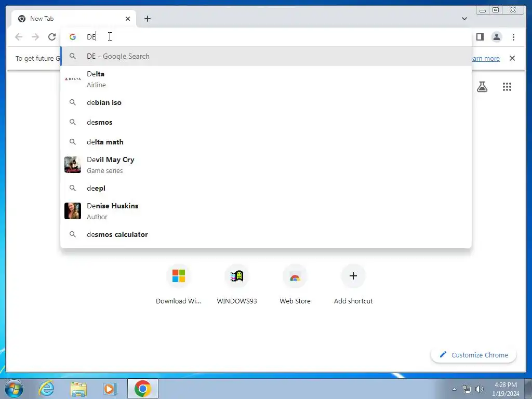The height and width of the screenshot is (399, 532).
Task: Click the Denise Huskins photo thumbnail
Action: point(73,211)
